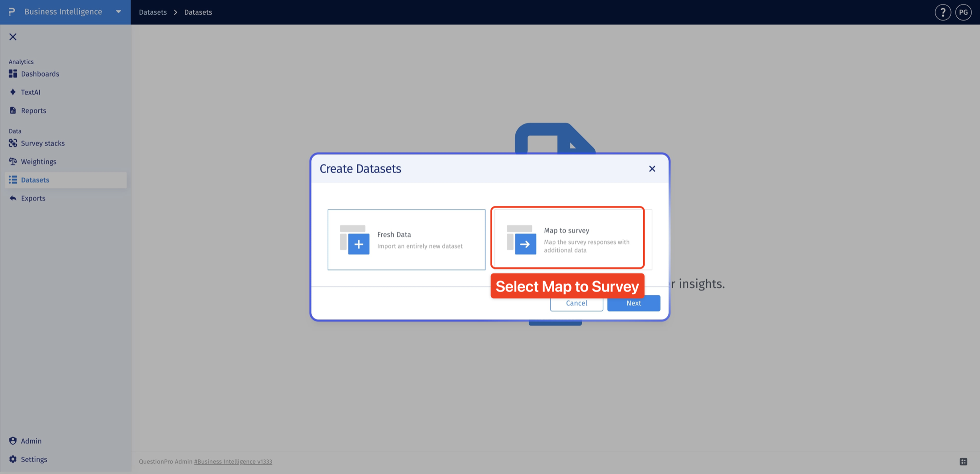Open help via question mark icon
Viewport: 980px width, 474px height.
coord(943,12)
